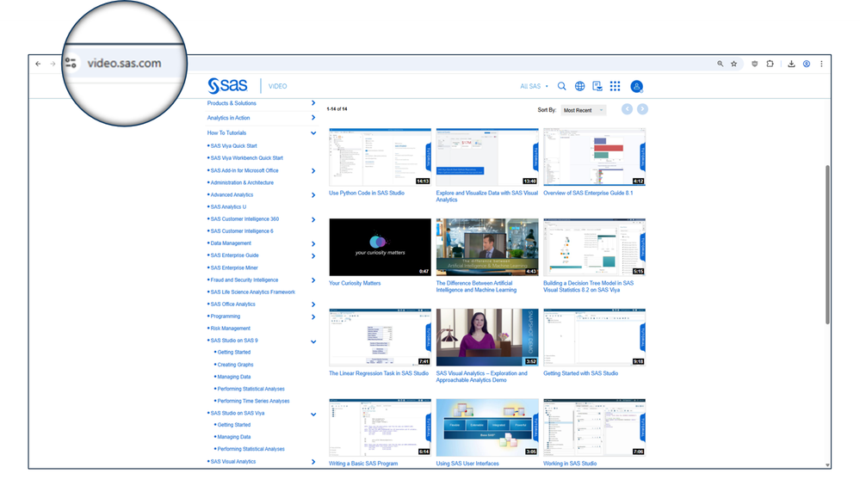Expand the Data Management chevron
The width and height of the screenshot is (860, 504).
pyautogui.click(x=313, y=243)
